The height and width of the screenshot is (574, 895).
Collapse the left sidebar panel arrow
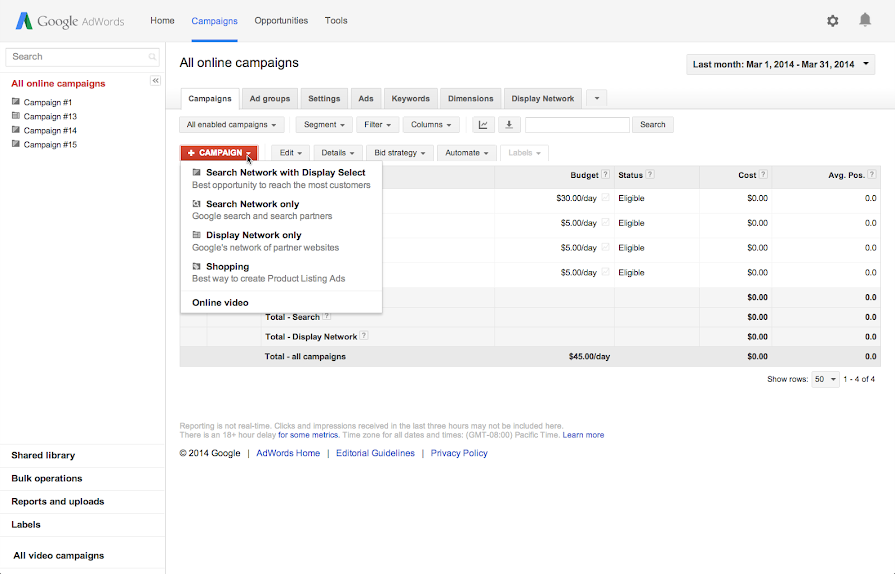[156, 81]
